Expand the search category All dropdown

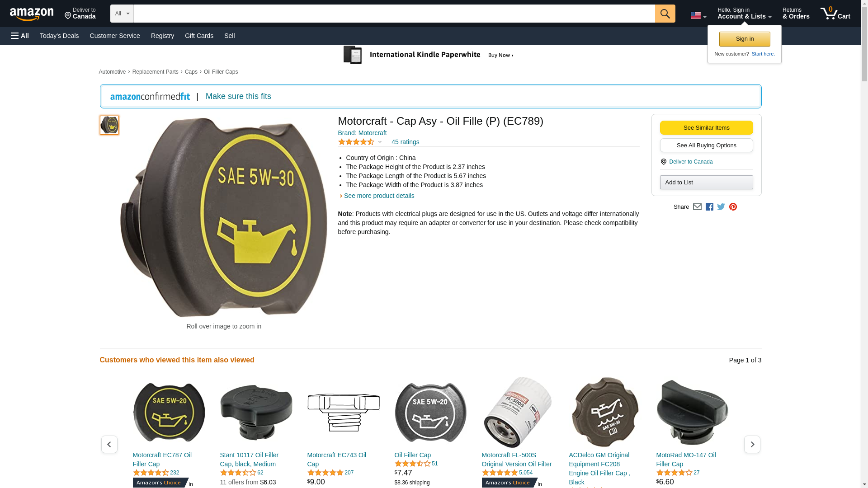(x=122, y=14)
